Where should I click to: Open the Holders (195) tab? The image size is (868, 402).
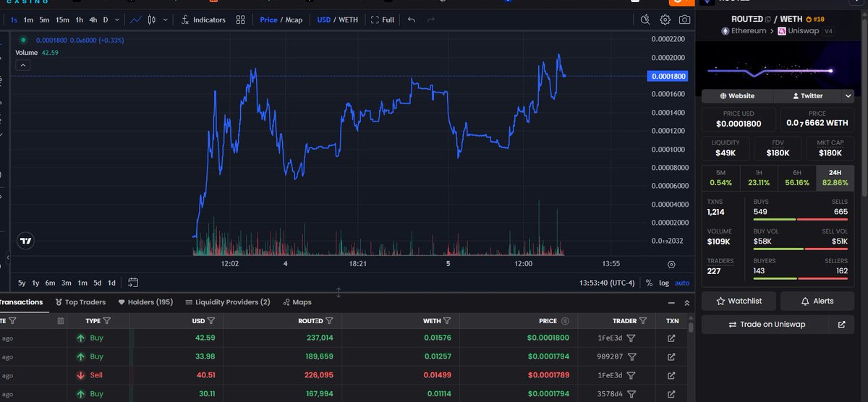point(145,302)
